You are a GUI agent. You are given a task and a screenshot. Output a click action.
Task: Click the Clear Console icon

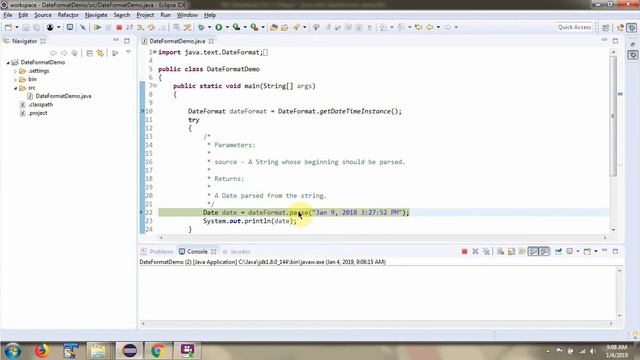[x=500, y=251]
